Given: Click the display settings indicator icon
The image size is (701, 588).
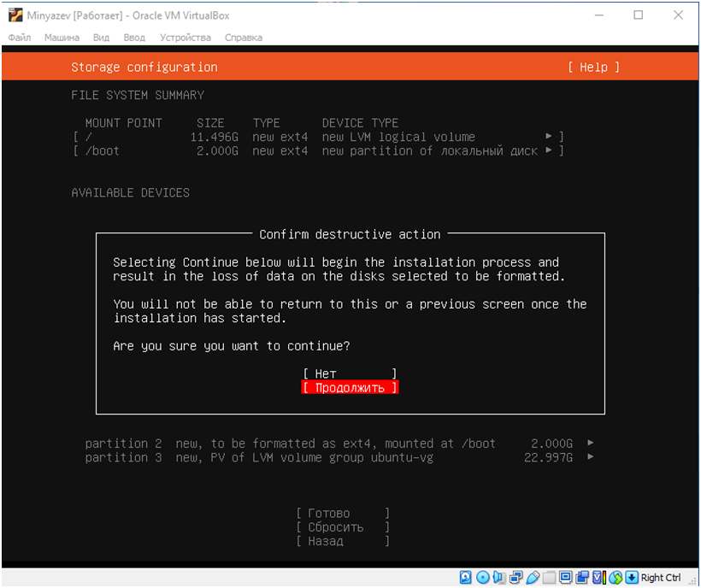Looking at the screenshot, I should click(566, 577).
